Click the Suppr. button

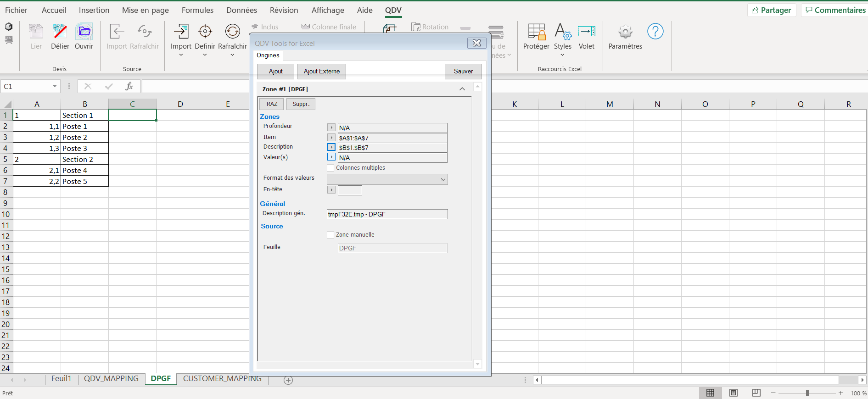pos(301,104)
